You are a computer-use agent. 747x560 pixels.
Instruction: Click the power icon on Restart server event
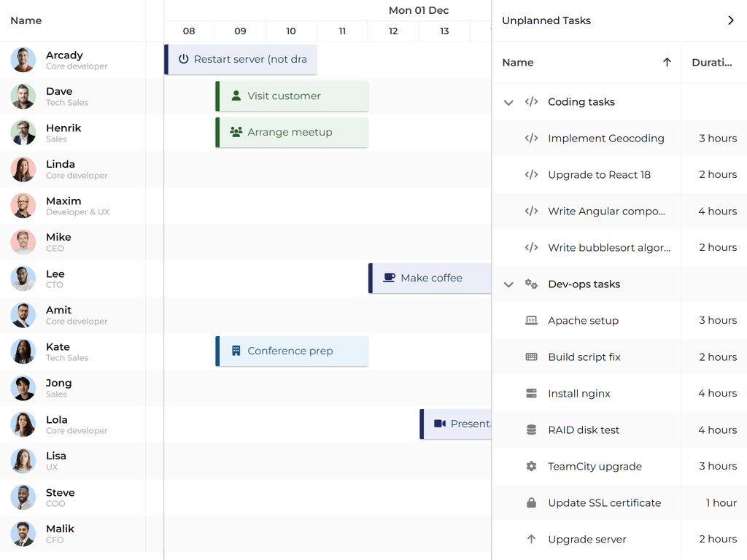click(184, 59)
